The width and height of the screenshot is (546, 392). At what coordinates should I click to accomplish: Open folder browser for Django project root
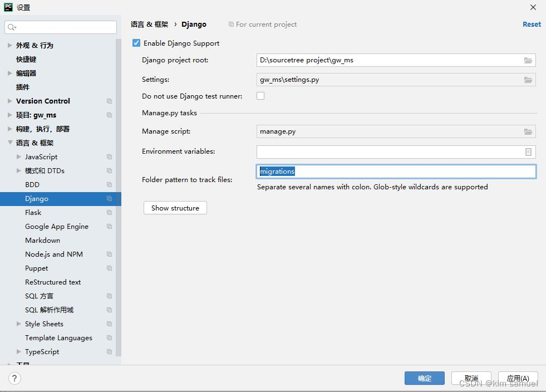pyautogui.click(x=528, y=60)
